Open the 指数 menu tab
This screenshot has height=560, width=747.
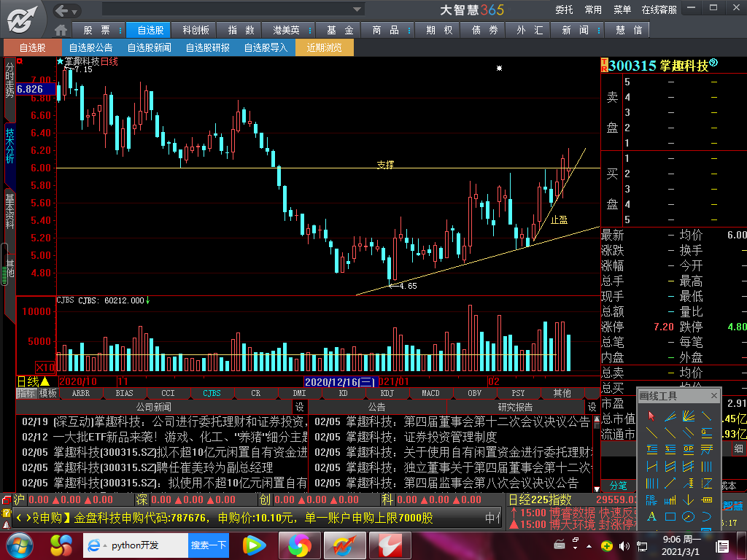pyautogui.click(x=241, y=31)
